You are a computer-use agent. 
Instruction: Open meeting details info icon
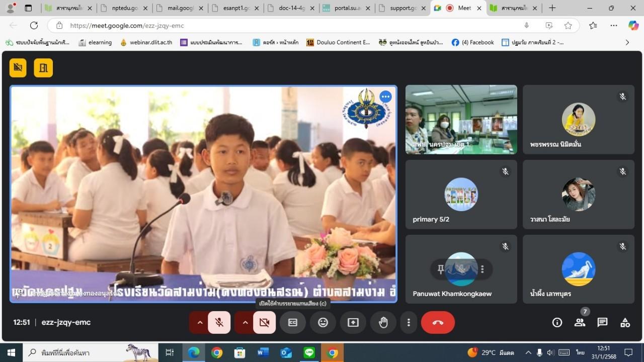pos(557,322)
